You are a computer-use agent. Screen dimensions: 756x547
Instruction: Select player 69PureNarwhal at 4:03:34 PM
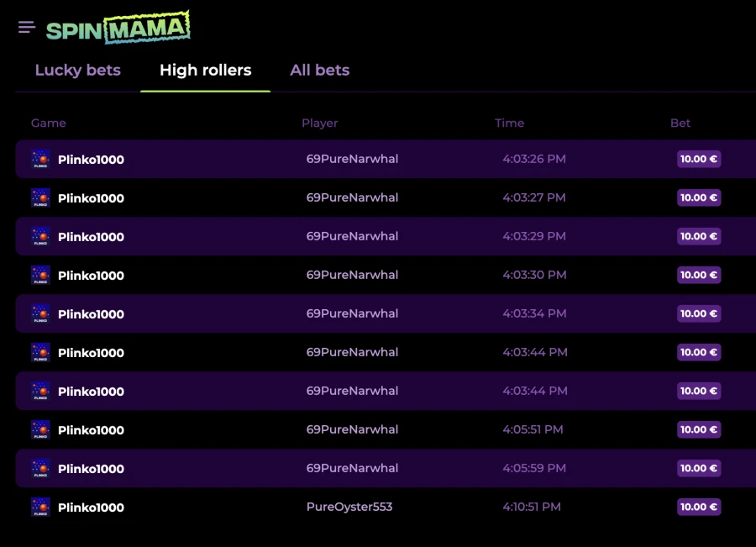pyautogui.click(x=353, y=313)
